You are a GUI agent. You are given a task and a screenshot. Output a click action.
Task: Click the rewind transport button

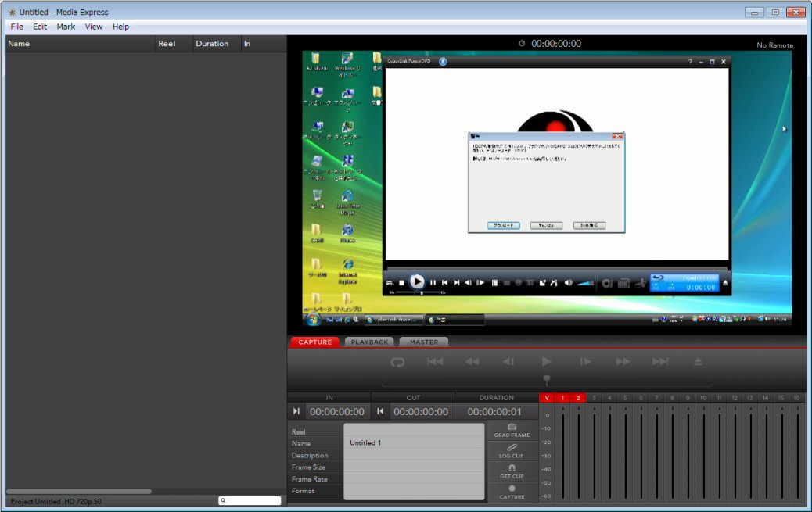(x=472, y=361)
